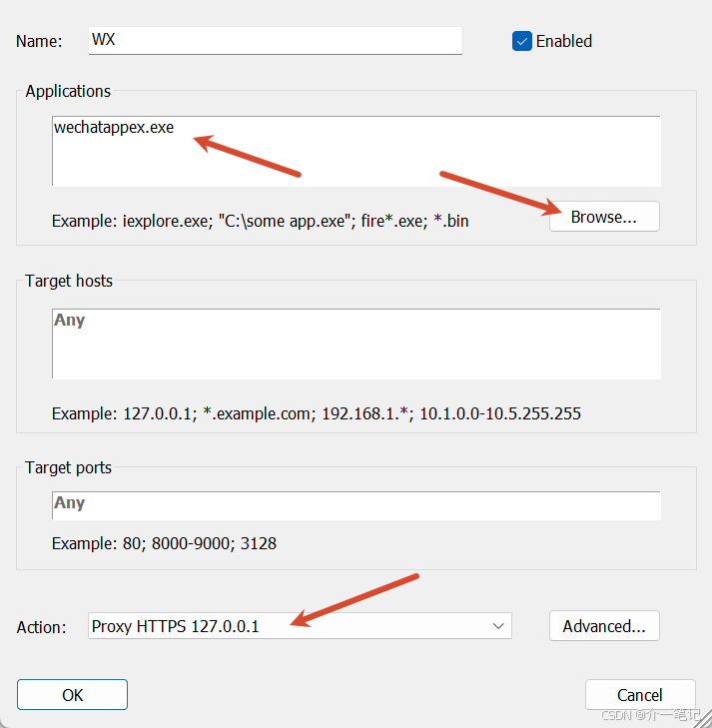Click the Cancel button
The image size is (712, 728).
(x=640, y=695)
